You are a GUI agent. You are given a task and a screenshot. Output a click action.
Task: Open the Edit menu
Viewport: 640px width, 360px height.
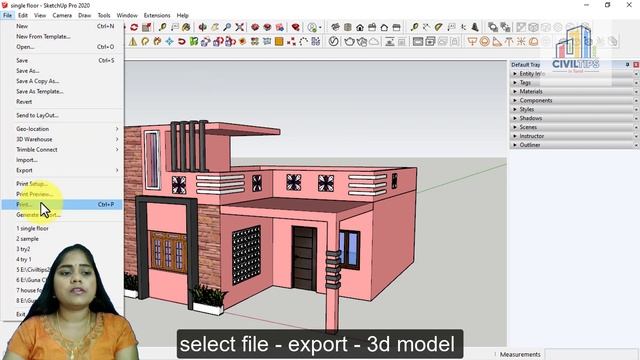(x=23, y=15)
